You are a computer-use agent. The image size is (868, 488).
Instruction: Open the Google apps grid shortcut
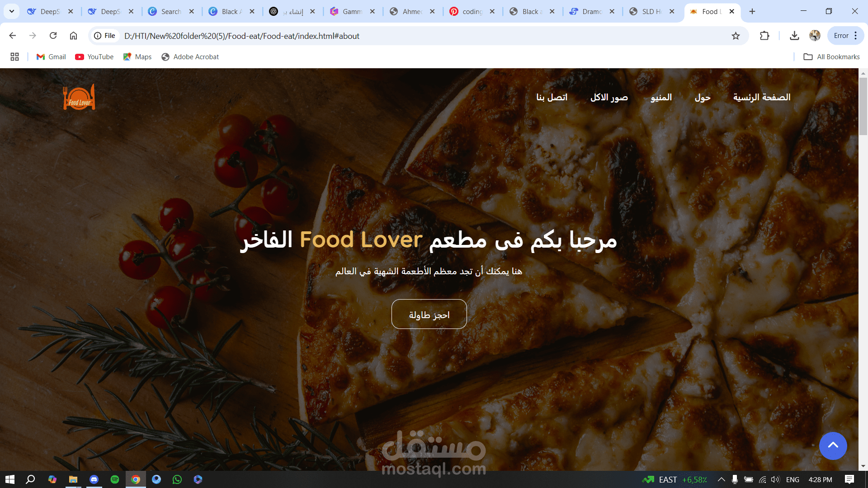click(14, 56)
